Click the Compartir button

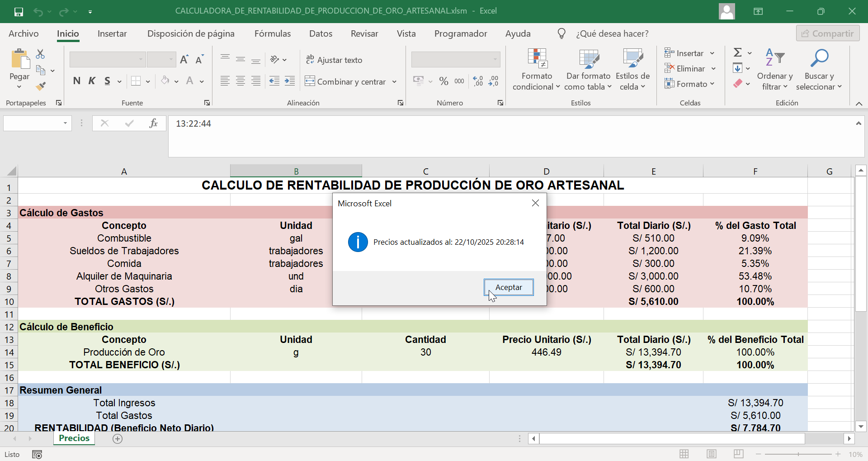coord(828,33)
